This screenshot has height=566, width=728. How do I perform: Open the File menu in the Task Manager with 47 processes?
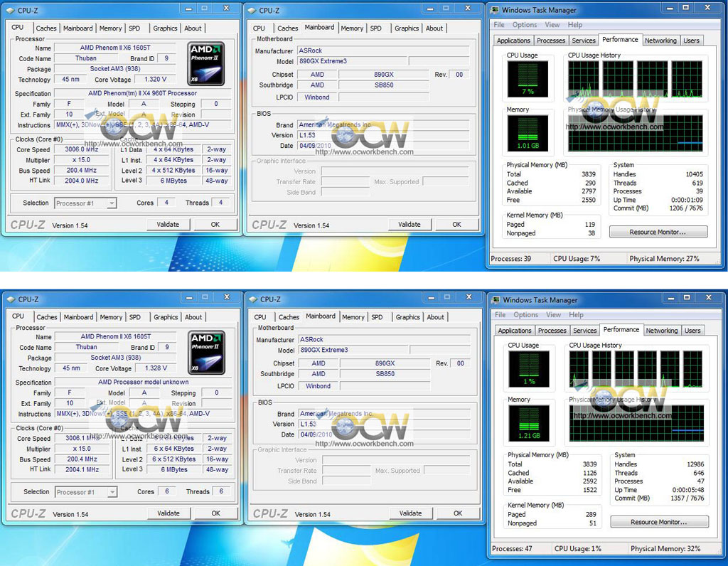coord(500,315)
